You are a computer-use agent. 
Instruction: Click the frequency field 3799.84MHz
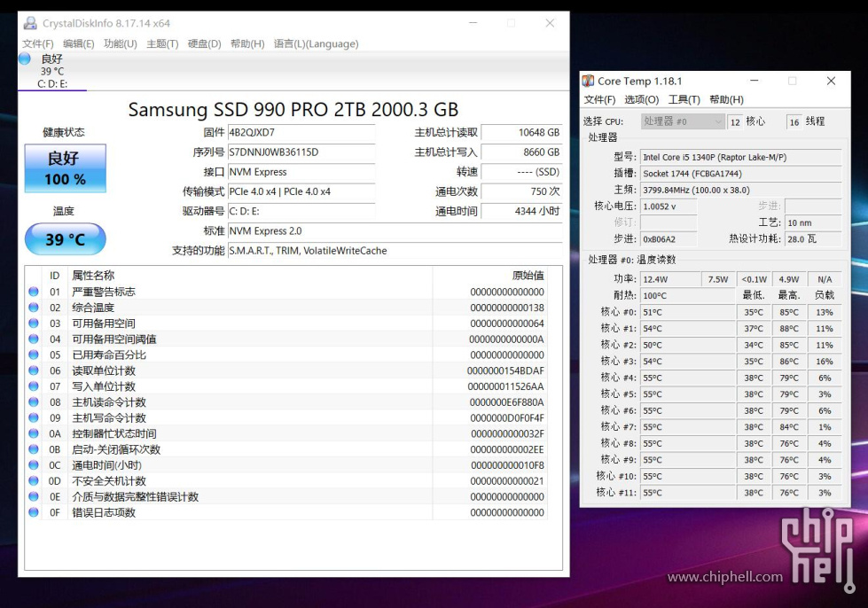point(740,190)
